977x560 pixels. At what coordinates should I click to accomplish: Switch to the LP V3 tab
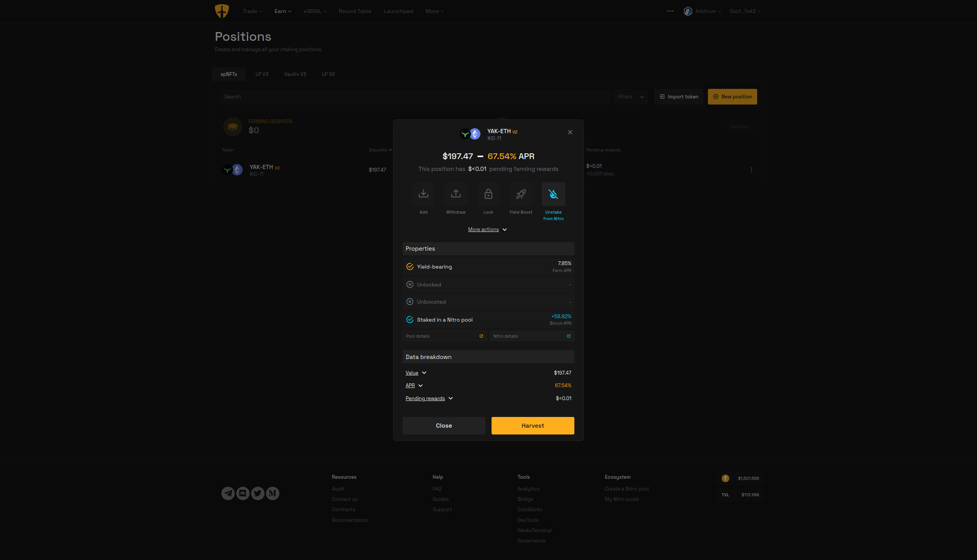(x=262, y=74)
